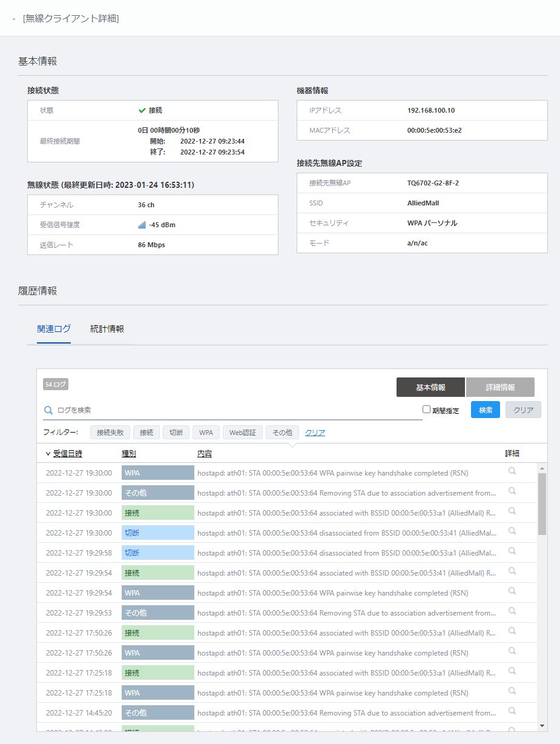
Task: Click magnifier icon for 19:29:58 切断 log
Action: coord(512,551)
